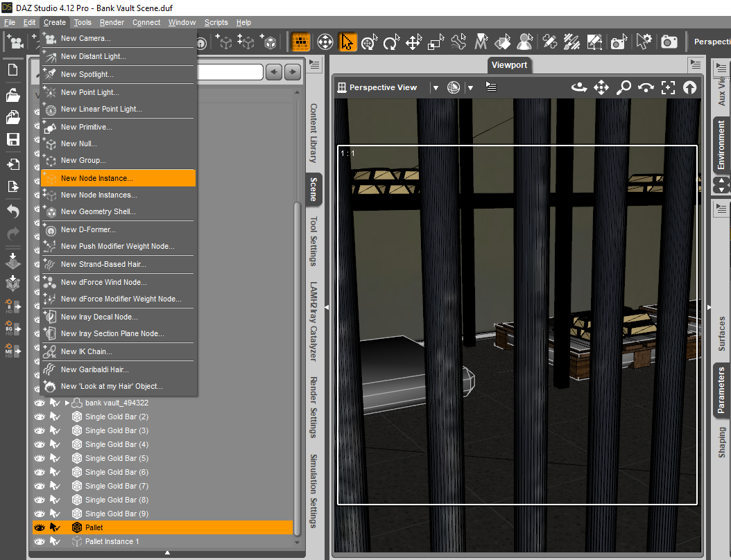Click the Scene list vertical scrollbar
This screenshot has width=731, height=560.
coord(297,368)
